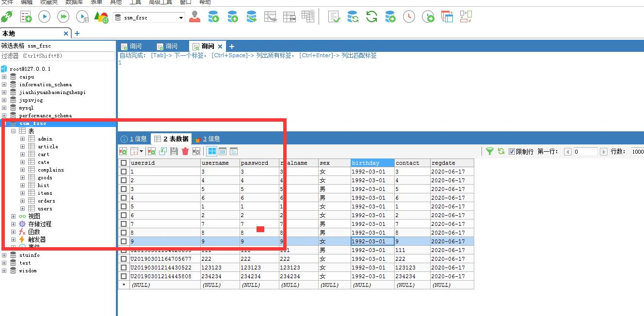Screen dimensions: 644x316
Task: Cancel changes icon next to trash
Action: (x=196, y=152)
